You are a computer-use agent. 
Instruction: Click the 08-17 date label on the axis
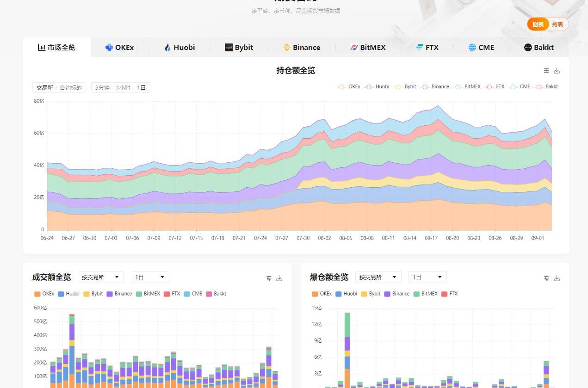pyautogui.click(x=431, y=238)
